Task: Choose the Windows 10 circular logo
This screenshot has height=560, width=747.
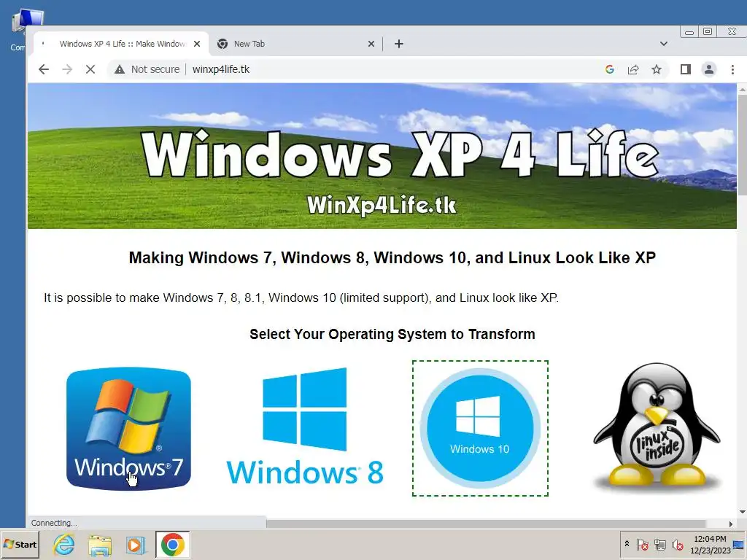Action: 480,428
